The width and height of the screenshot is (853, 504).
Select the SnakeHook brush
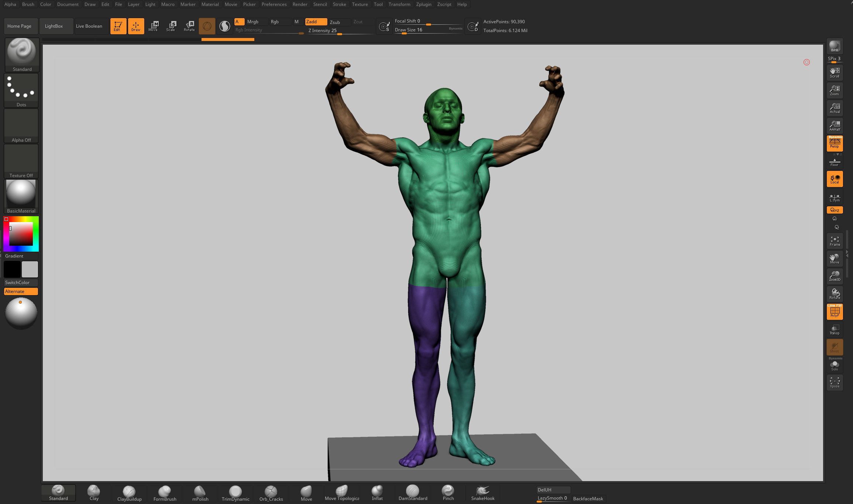pos(483,493)
